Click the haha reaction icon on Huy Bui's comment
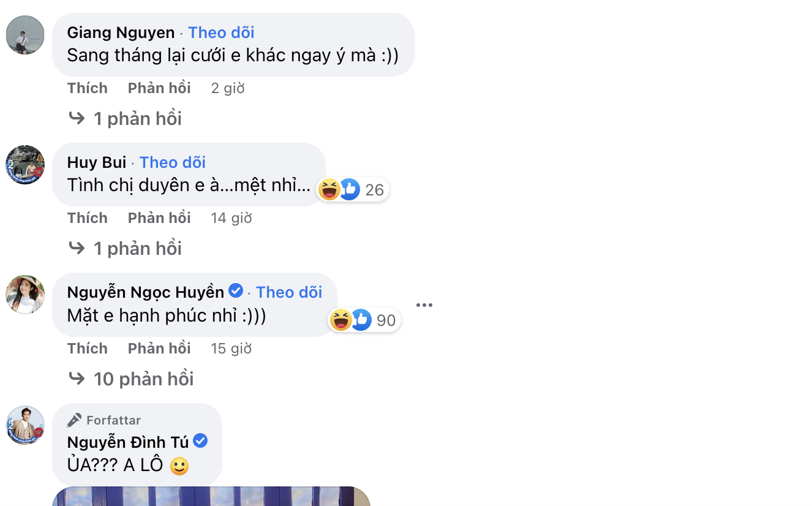The width and height of the screenshot is (812, 506). pyautogui.click(x=330, y=189)
